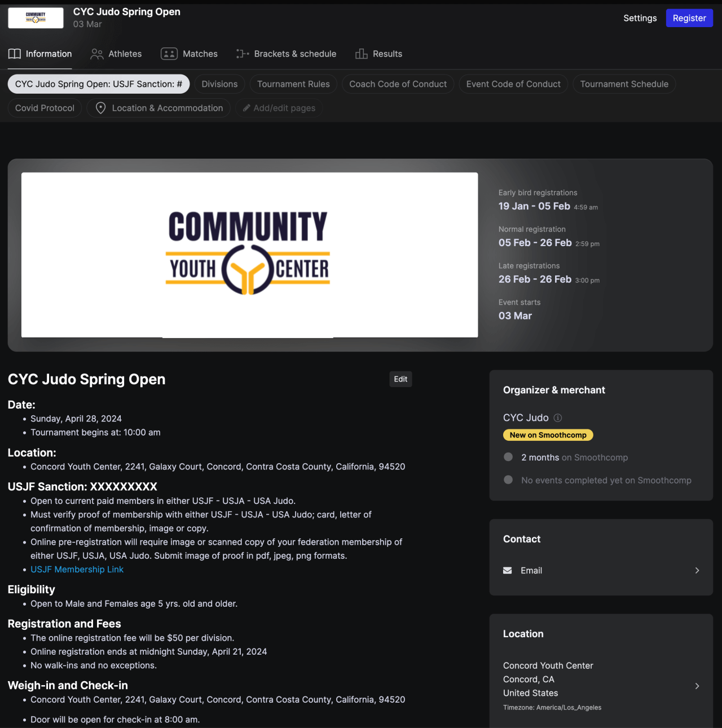Click the '2 months on Smoothcomp' line
Viewport: 722px width, 728px height.
pos(574,458)
